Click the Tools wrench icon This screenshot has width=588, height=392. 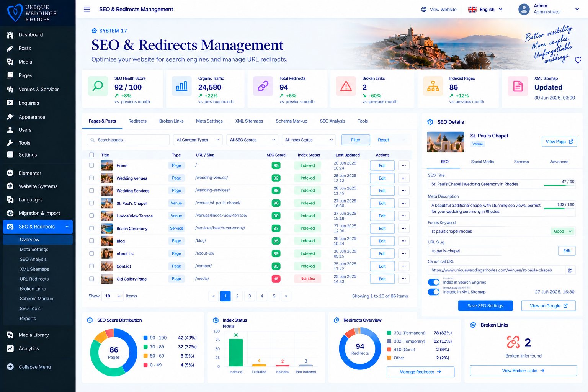click(x=10, y=143)
